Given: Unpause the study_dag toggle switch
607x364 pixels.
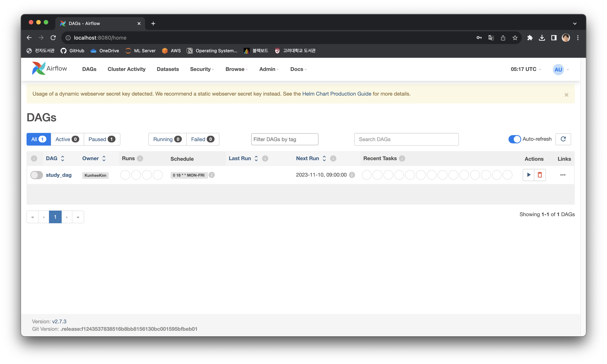Looking at the screenshot, I should click(x=36, y=175).
